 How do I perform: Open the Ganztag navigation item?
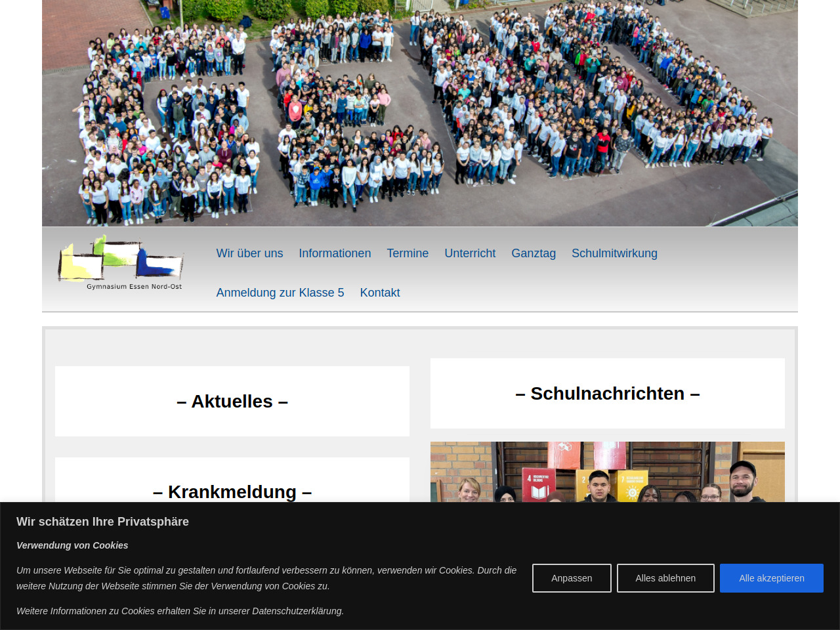pos(534,253)
